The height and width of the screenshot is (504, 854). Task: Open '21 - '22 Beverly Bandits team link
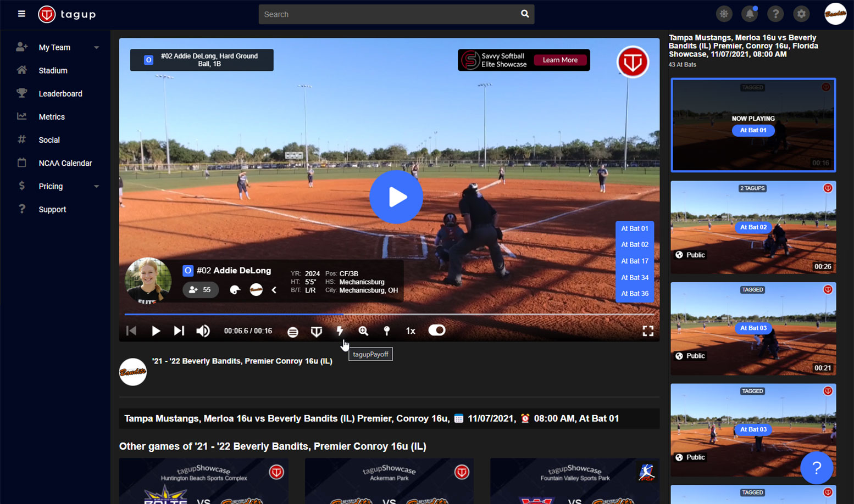coord(242,361)
